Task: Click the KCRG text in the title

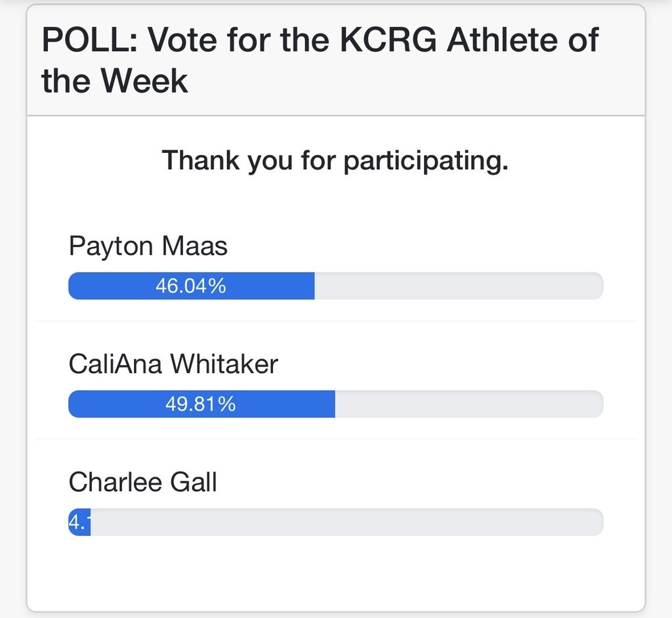Action: click(387, 39)
